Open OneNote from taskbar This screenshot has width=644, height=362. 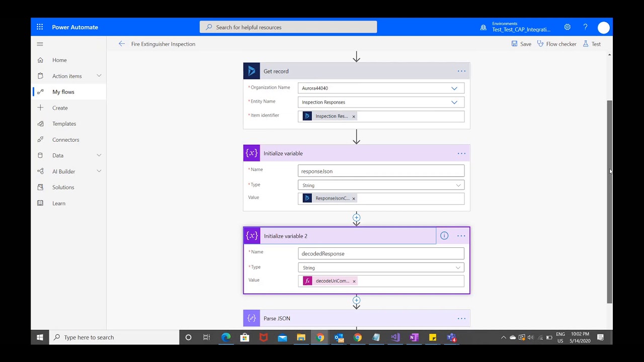(414, 337)
